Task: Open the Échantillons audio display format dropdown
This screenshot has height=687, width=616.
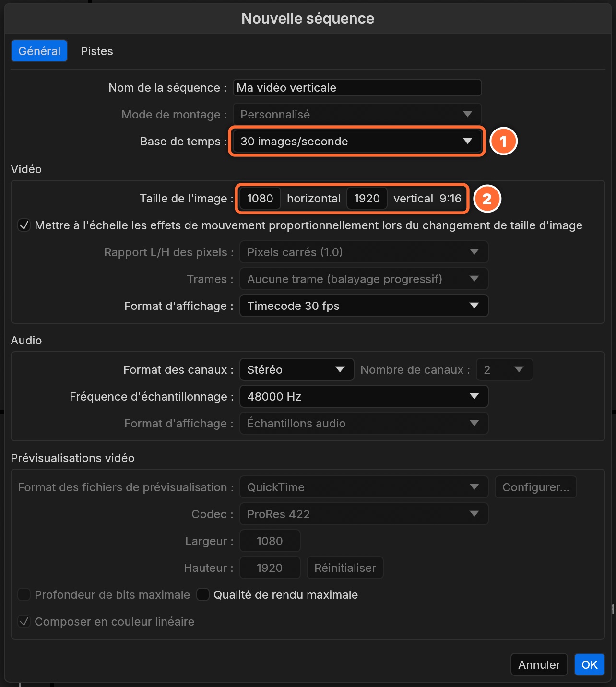Action: (x=364, y=424)
